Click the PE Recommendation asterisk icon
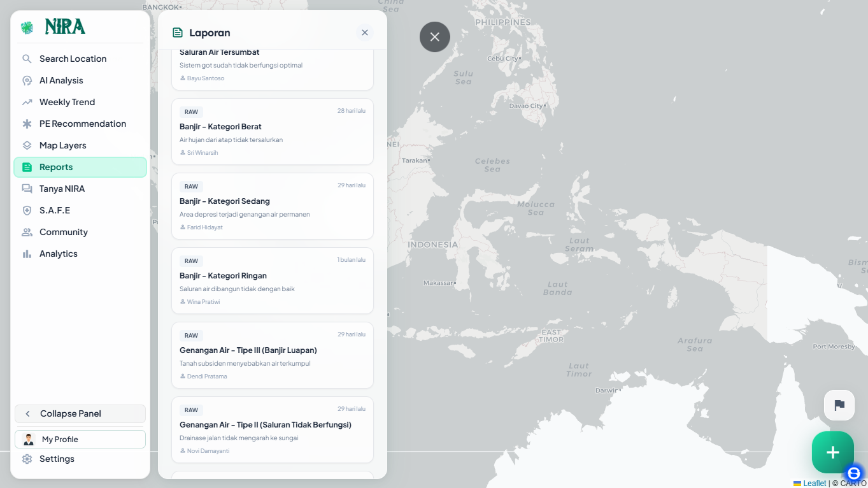The width and height of the screenshot is (868, 488). pos(27,124)
